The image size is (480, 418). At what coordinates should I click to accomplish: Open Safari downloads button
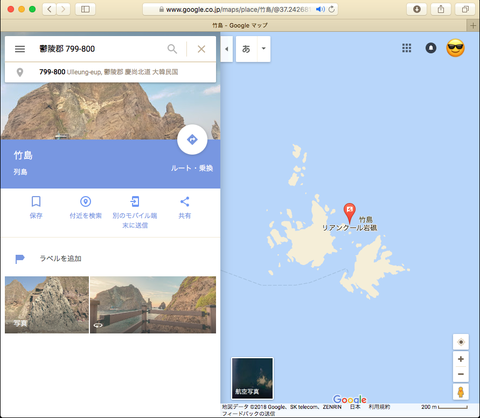pos(416,9)
